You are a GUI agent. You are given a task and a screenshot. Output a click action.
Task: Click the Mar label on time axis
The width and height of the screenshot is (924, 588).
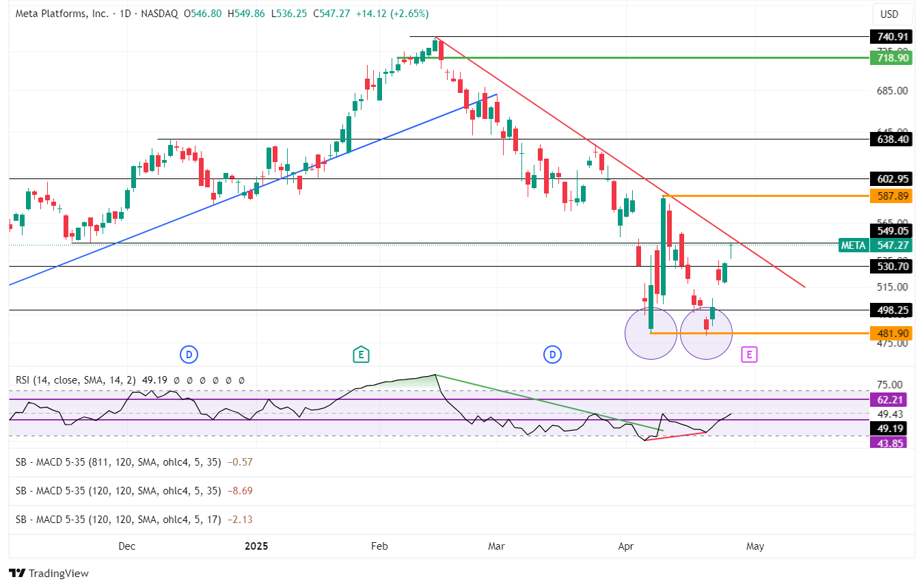pos(496,546)
